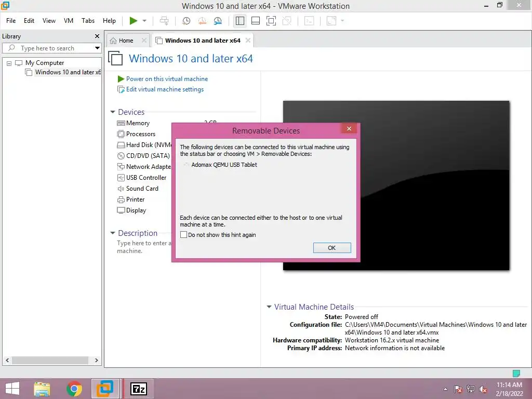Click Revert to snapshot orange icon

click(202, 21)
